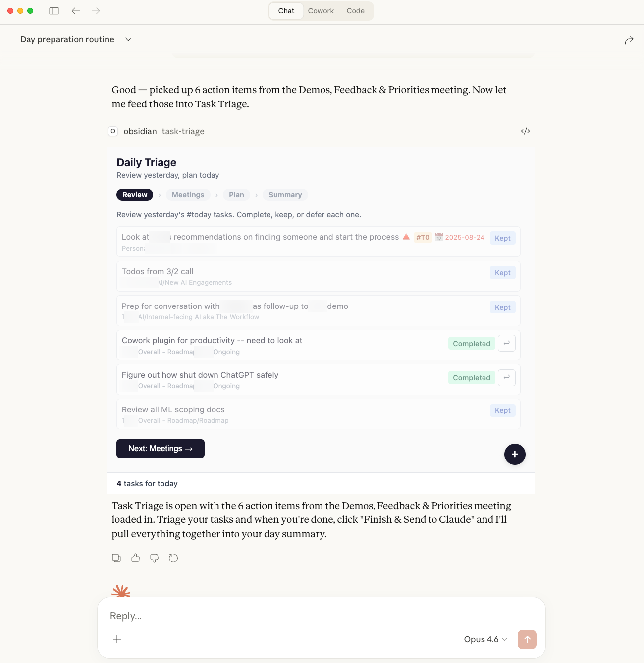Toggle the sidebar panel icon
This screenshot has height=663, width=644.
(x=54, y=11)
